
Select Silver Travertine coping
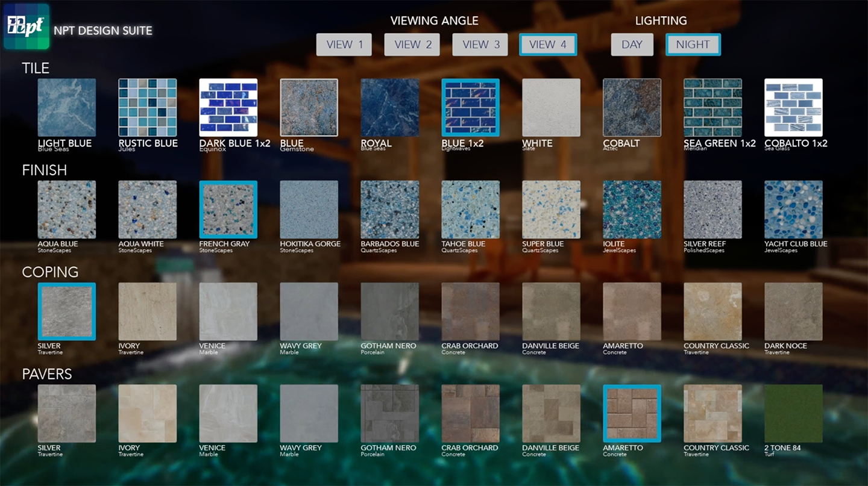tap(67, 312)
